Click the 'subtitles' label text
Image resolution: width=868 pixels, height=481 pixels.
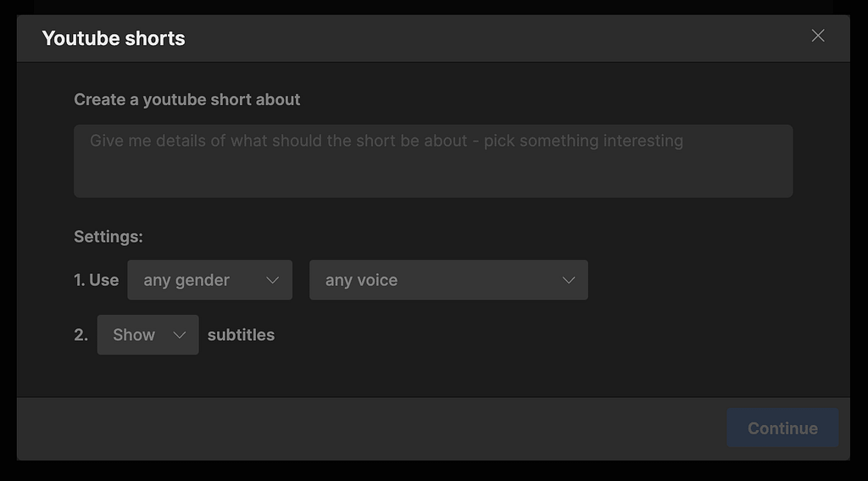coord(241,335)
